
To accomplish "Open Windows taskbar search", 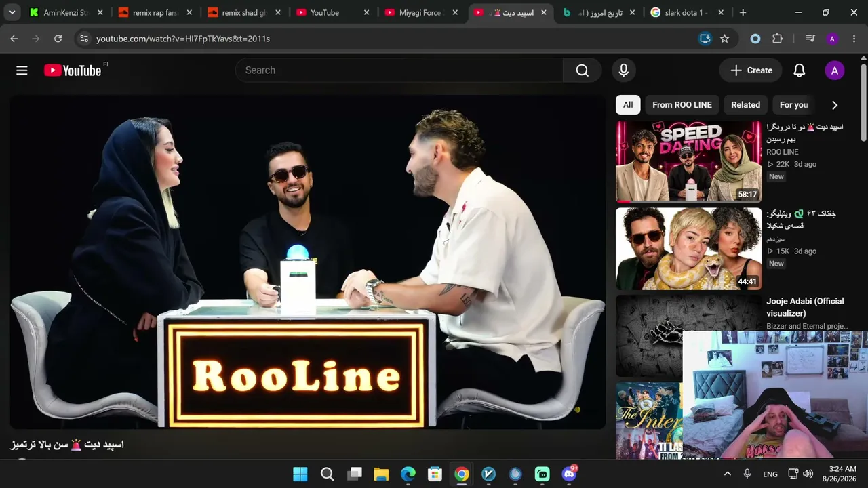I will [327, 474].
